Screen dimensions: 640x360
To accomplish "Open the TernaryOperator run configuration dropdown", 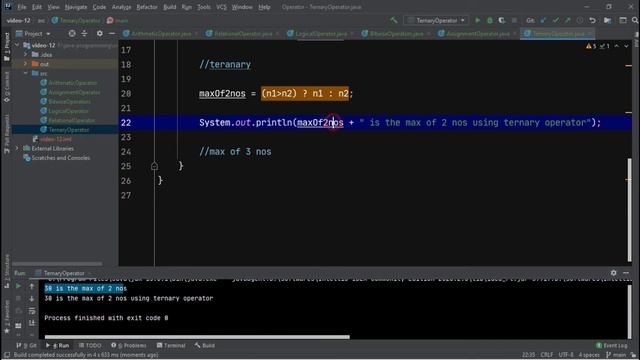I will tap(436, 20).
